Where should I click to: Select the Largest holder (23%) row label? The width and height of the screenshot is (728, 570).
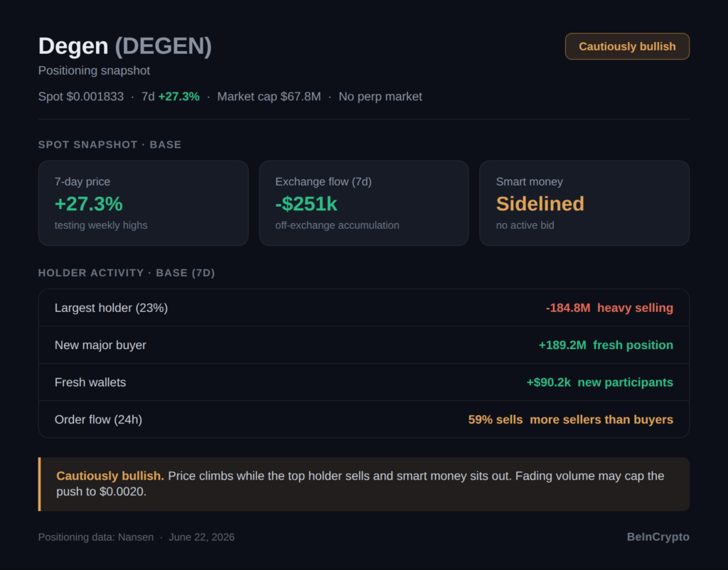(x=111, y=308)
